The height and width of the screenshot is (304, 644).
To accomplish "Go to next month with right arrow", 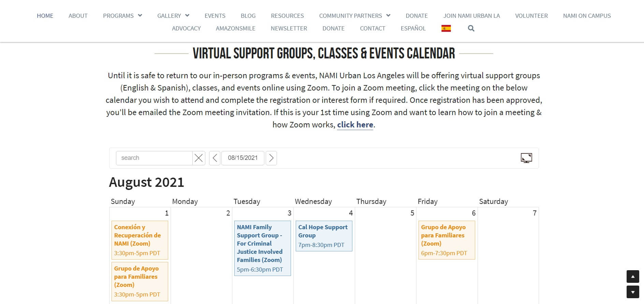I will coord(271,158).
